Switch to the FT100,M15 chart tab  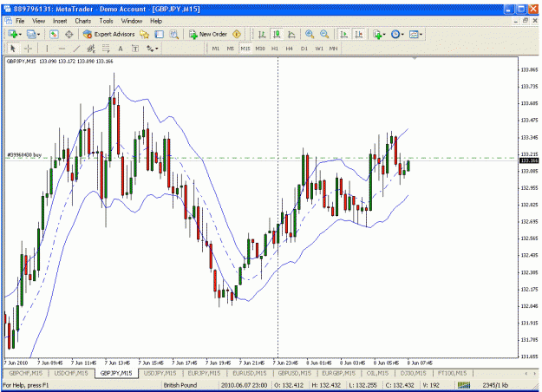point(453,373)
